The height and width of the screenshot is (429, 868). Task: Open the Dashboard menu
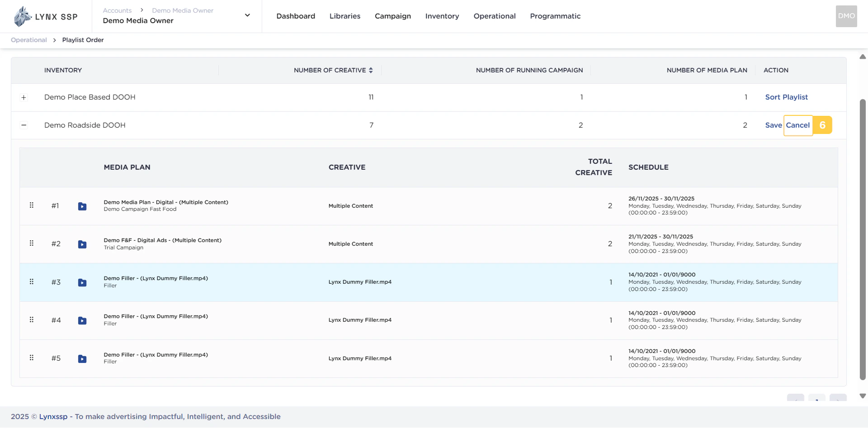tap(296, 16)
